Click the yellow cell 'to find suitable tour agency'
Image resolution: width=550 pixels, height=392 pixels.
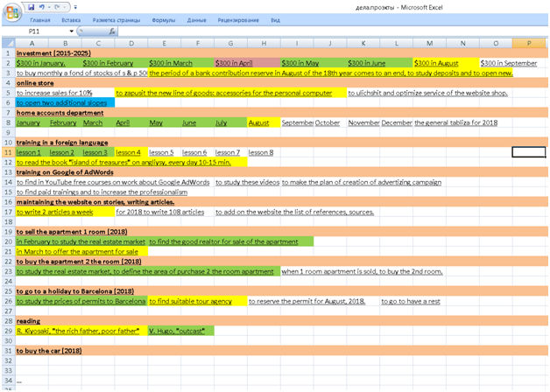point(197,301)
